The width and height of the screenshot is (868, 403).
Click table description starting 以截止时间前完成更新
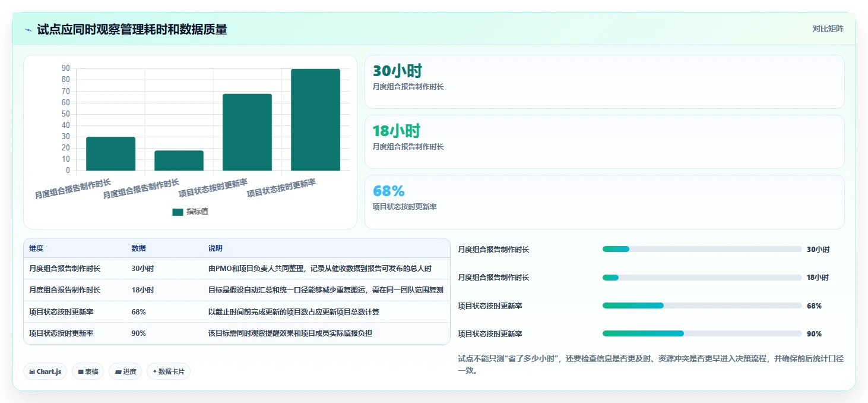pos(294,312)
